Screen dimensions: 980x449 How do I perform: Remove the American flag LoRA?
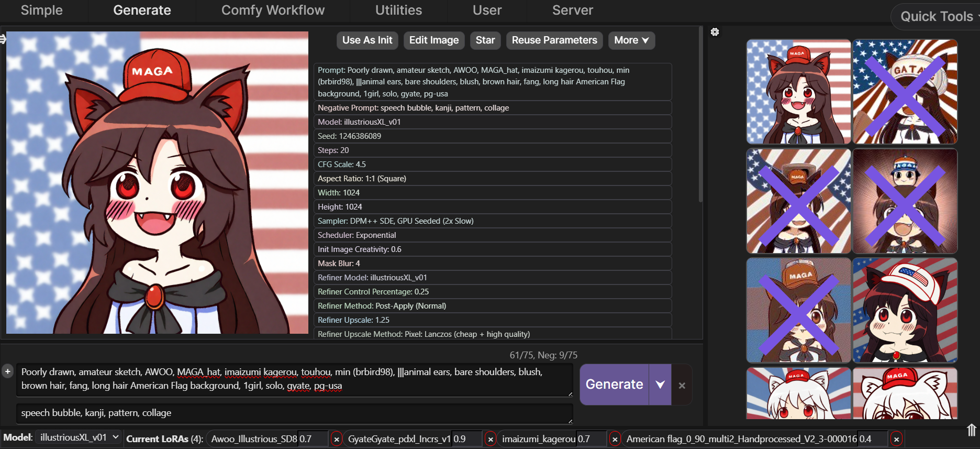[x=896, y=439]
